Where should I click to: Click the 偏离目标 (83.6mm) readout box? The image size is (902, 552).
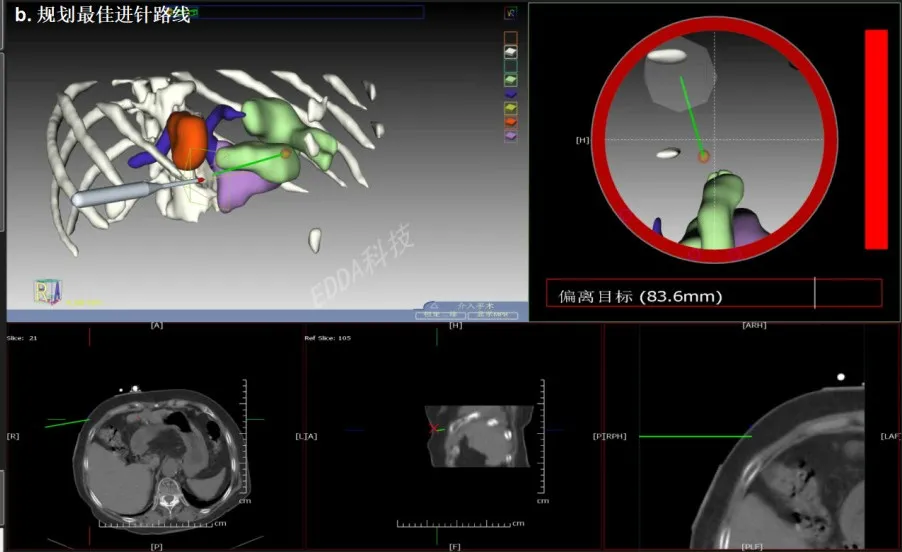[714, 293]
